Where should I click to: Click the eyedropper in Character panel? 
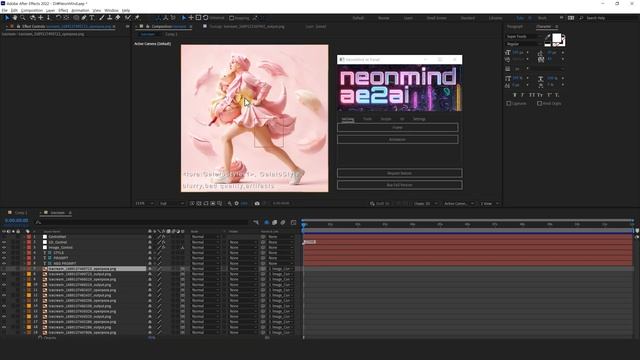pyautogui.click(x=547, y=37)
